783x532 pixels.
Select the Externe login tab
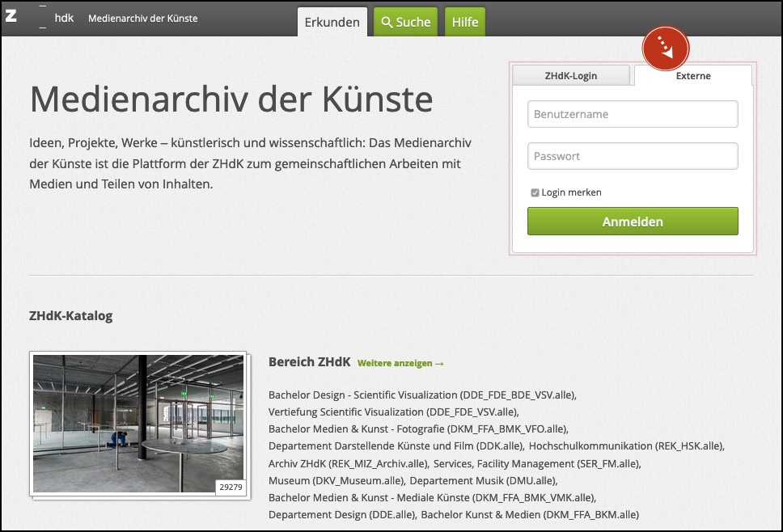(x=693, y=76)
